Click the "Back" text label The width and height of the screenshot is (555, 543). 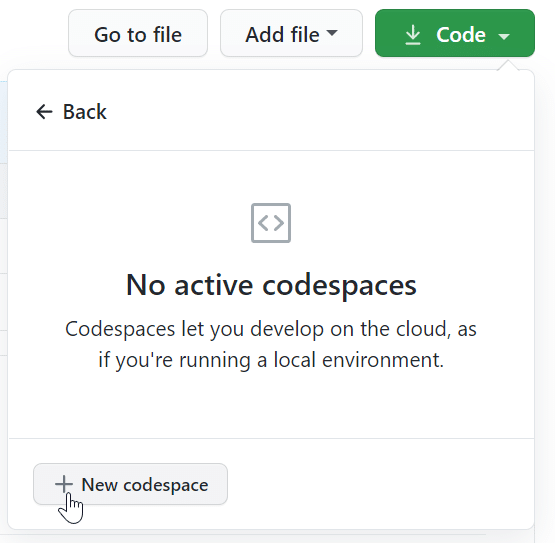[85, 112]
